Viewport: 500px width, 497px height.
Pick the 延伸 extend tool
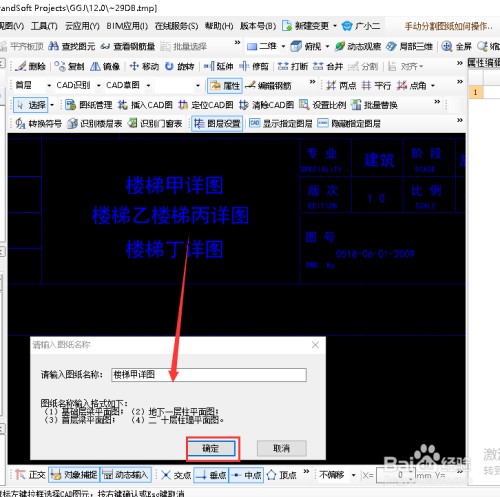tap(218, 66)
